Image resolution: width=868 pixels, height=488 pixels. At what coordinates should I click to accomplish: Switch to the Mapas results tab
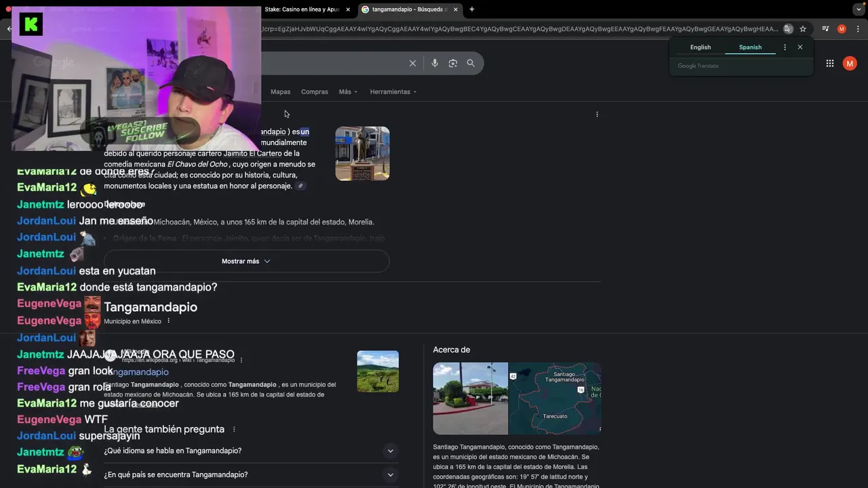280,91
